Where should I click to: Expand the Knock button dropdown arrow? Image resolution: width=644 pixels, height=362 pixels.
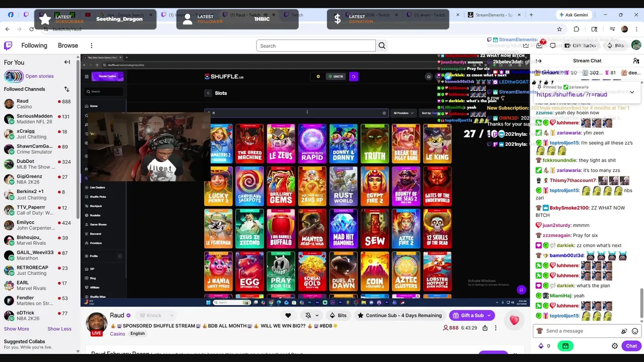[172, 315]
